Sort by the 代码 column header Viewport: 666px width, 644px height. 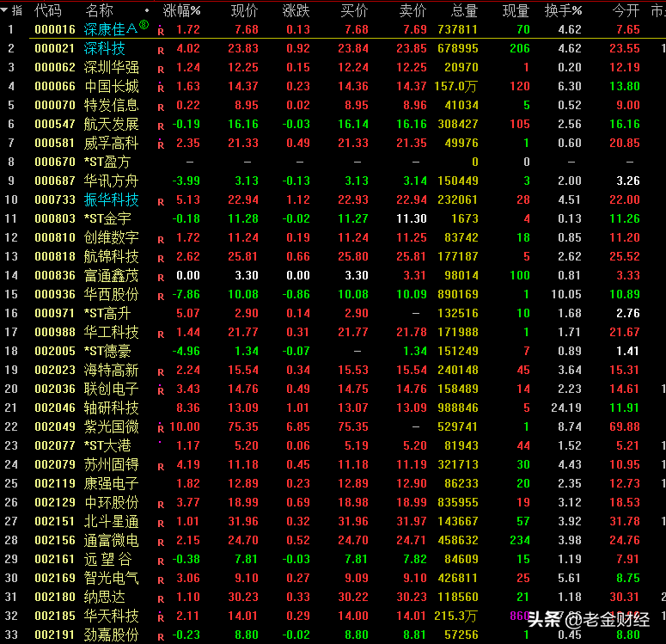(x=47, y=10)
